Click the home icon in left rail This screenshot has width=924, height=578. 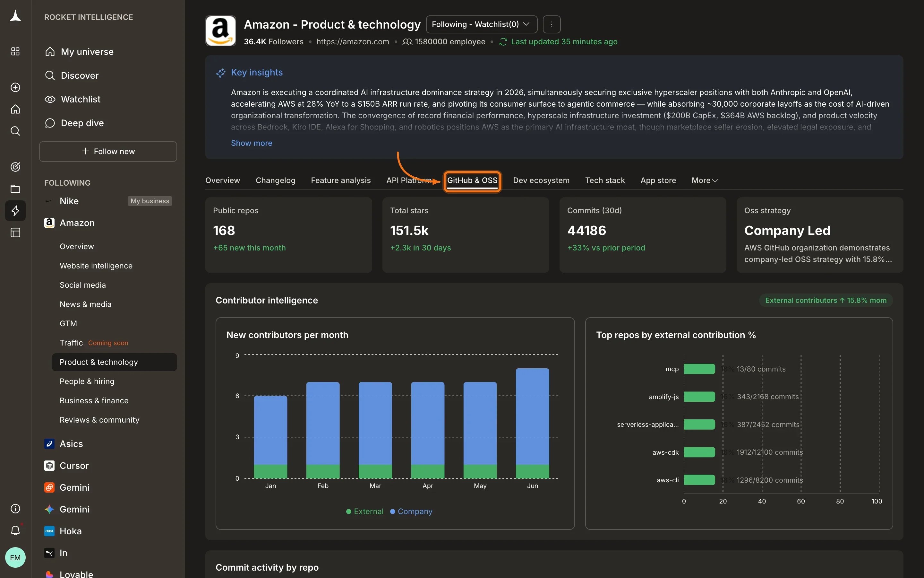[15, 109]
